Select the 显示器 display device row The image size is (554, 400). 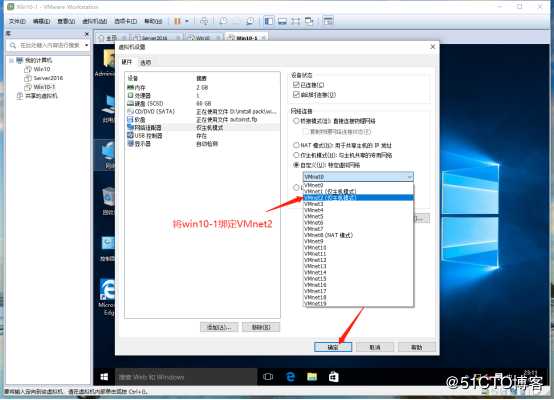point(202,144)
